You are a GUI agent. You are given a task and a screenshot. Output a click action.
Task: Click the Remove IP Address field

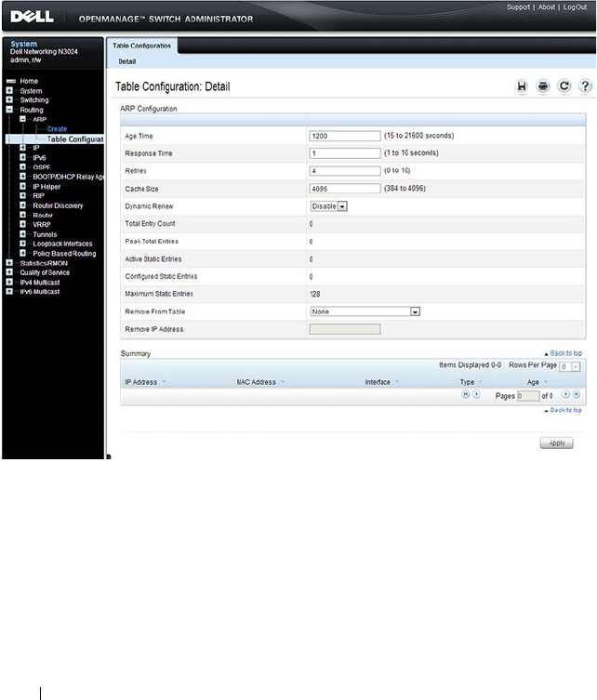coord(345,329)
